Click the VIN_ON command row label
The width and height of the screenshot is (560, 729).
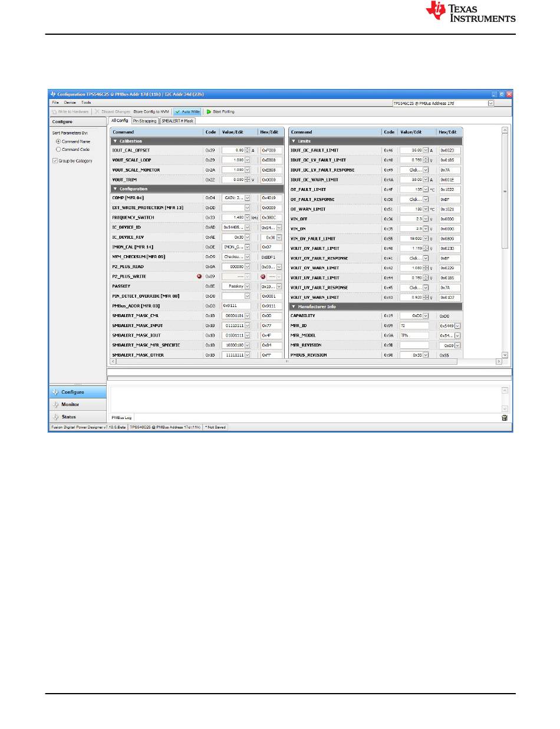[299, 229]
